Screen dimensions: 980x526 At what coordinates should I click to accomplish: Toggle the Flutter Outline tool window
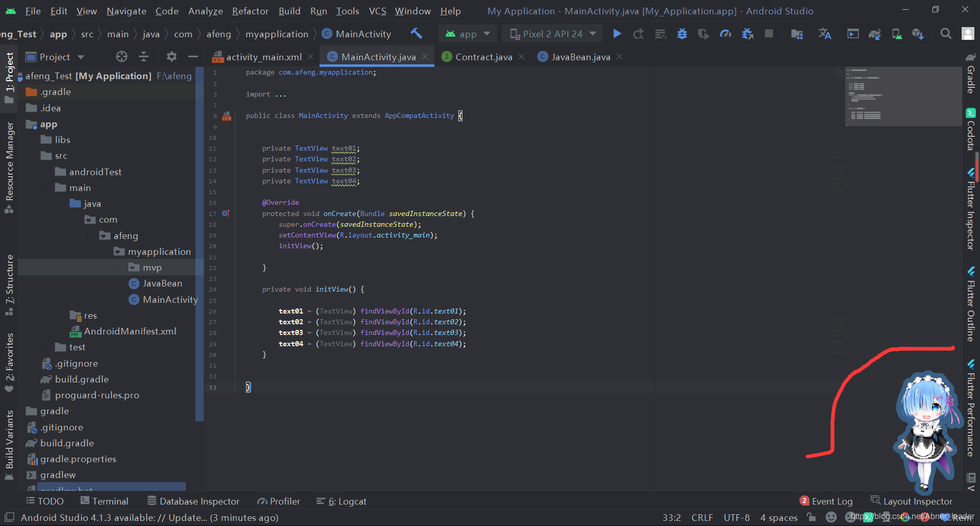tap(971, 304)
